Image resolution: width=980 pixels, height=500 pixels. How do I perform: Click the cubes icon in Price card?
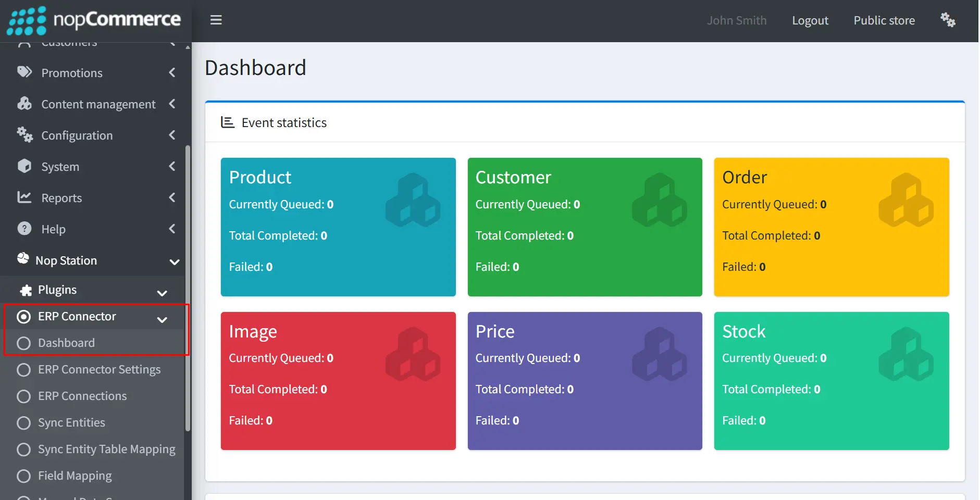tap(660, 354)
